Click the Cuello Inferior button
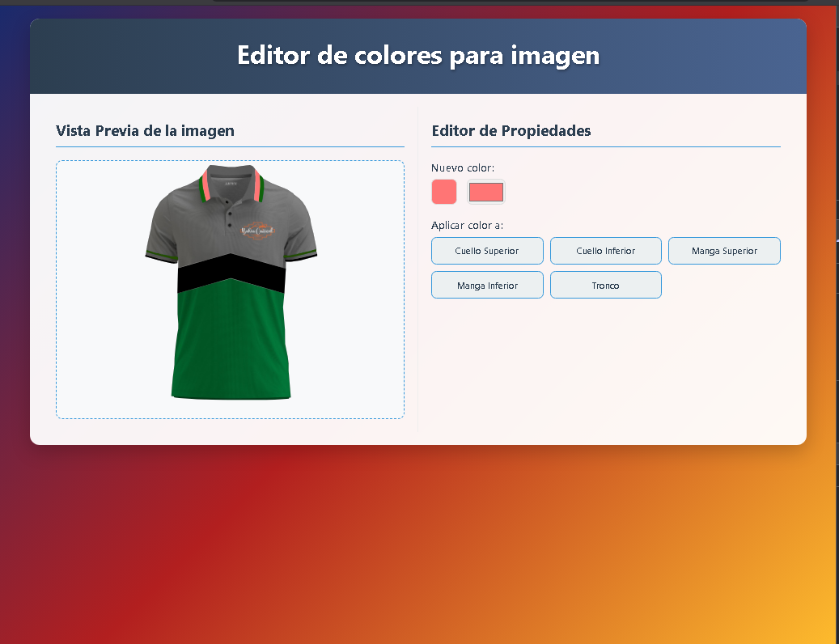 coord(606,251)
